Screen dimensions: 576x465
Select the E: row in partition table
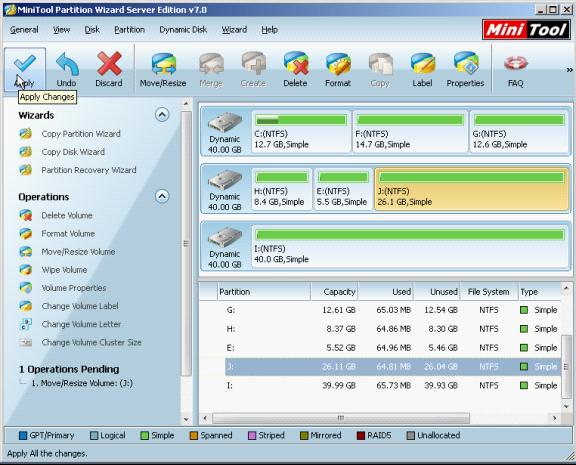(392, 347)
